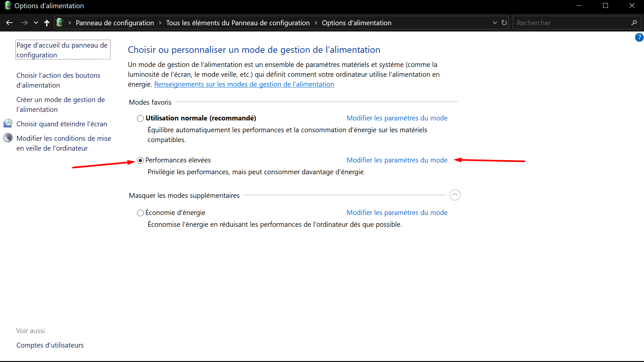Open recent locations chevron in navigation bar
The width and height of the screenshot is (644, 362).
tap(36, 23)
